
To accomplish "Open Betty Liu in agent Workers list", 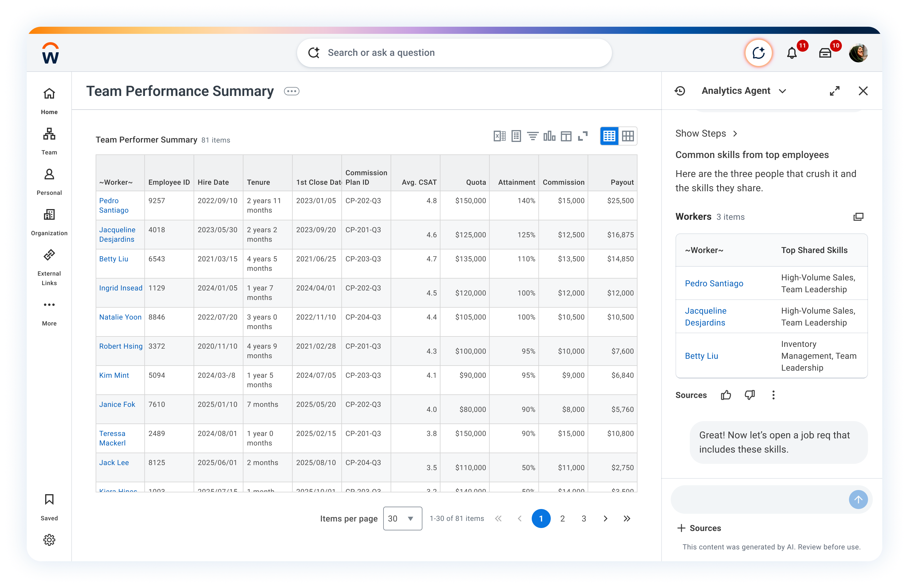I will pos(701,356).
